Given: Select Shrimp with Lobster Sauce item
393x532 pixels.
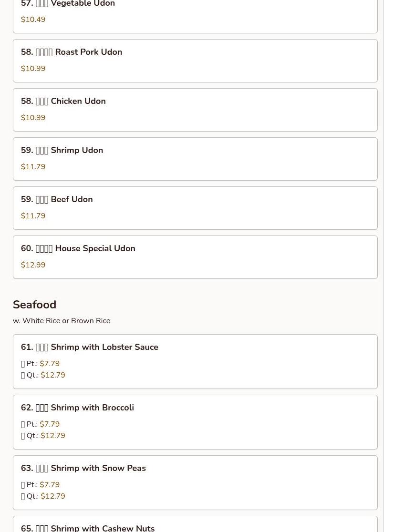Looking at the screenshot, I should coord(195,362).
